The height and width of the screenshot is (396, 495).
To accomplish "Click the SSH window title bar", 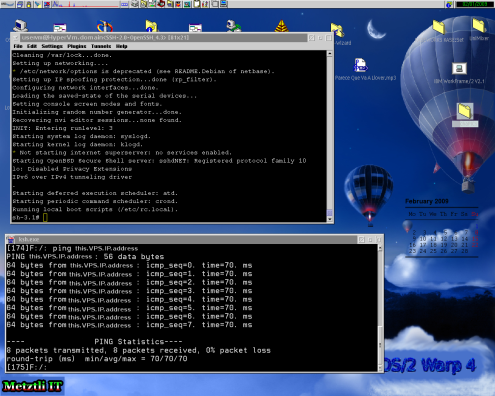I will click(x=163, y=38).
